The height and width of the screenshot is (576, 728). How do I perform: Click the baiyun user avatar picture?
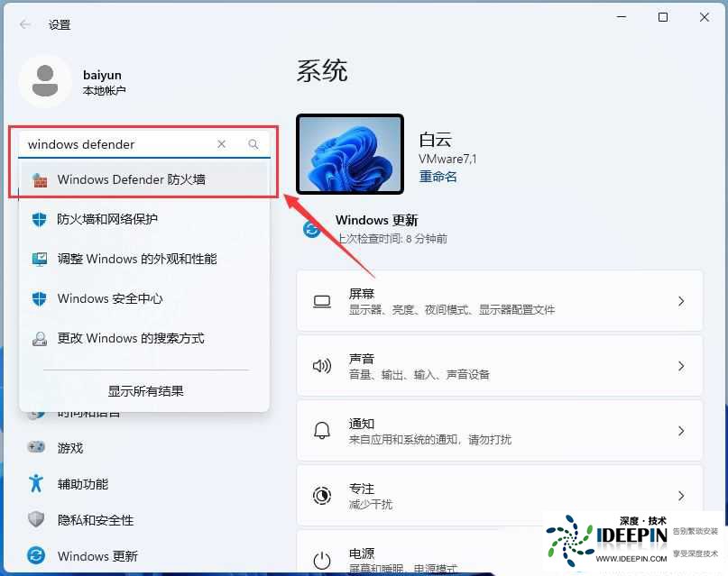click(x=45, y=81)
